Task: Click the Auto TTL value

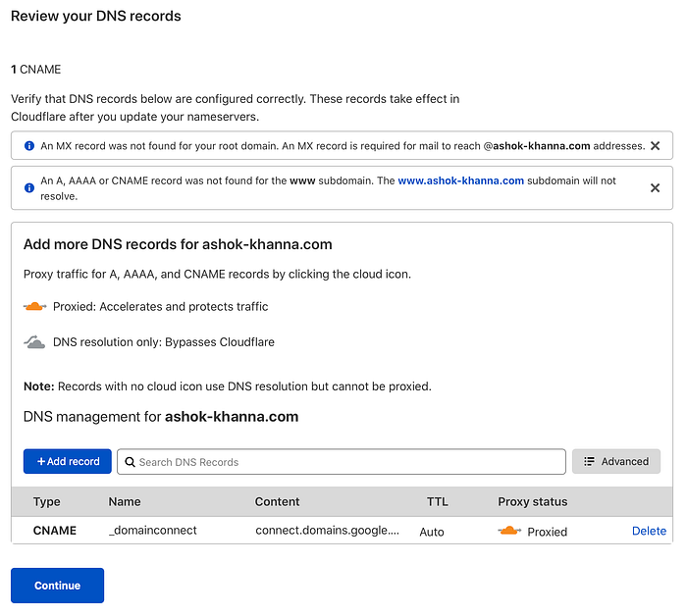Action: point(432,532)
